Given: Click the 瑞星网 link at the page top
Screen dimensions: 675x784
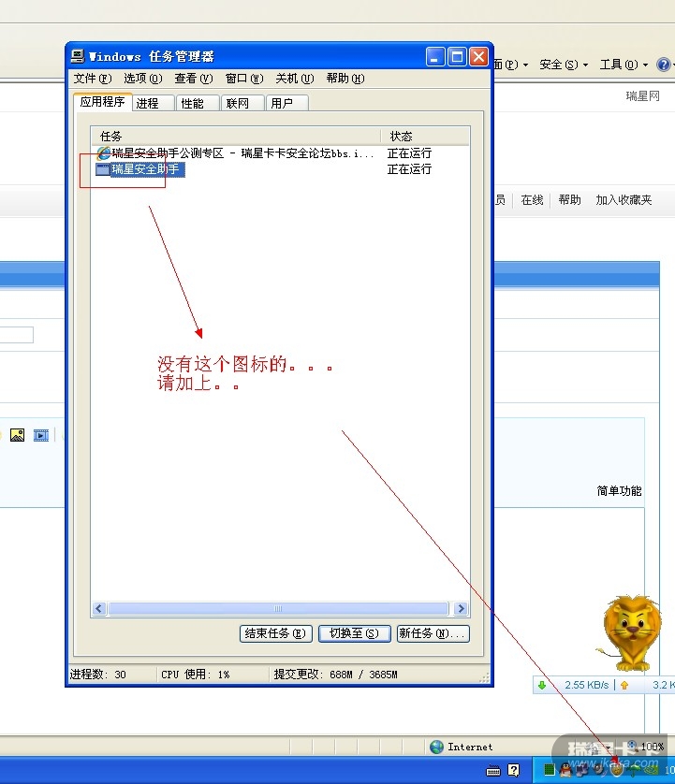Looking at the screenshot, I should tap(642, 96).
